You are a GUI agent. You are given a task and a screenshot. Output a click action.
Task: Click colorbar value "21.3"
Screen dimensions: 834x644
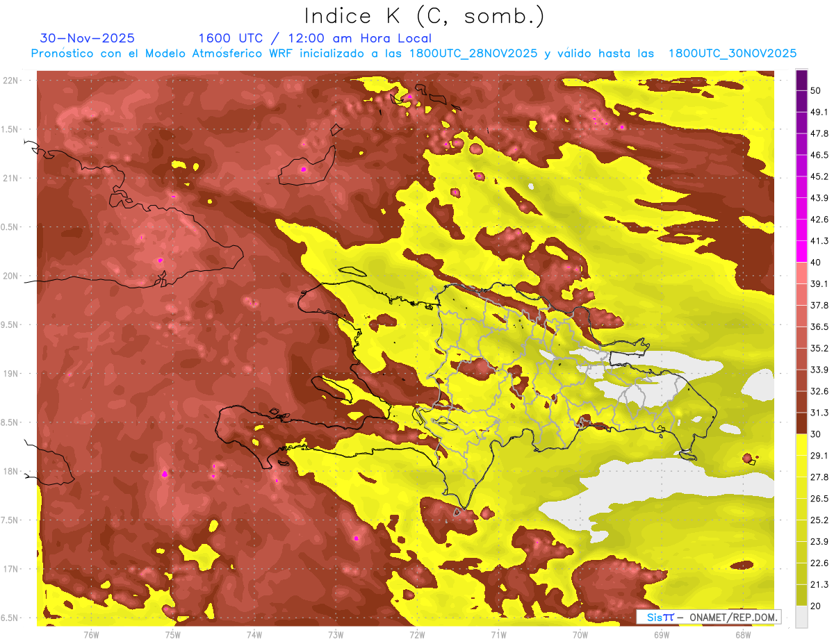(819, 584)
